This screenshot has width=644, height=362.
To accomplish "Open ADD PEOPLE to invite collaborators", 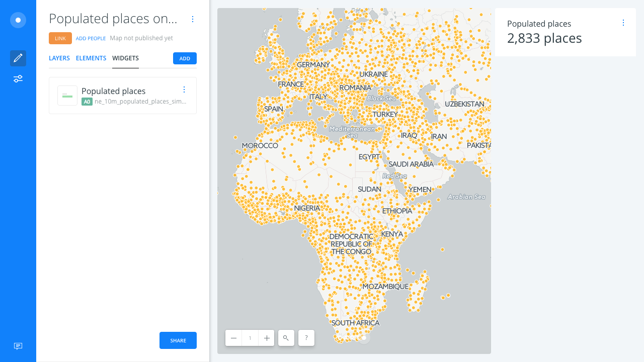I will point(91,38).
